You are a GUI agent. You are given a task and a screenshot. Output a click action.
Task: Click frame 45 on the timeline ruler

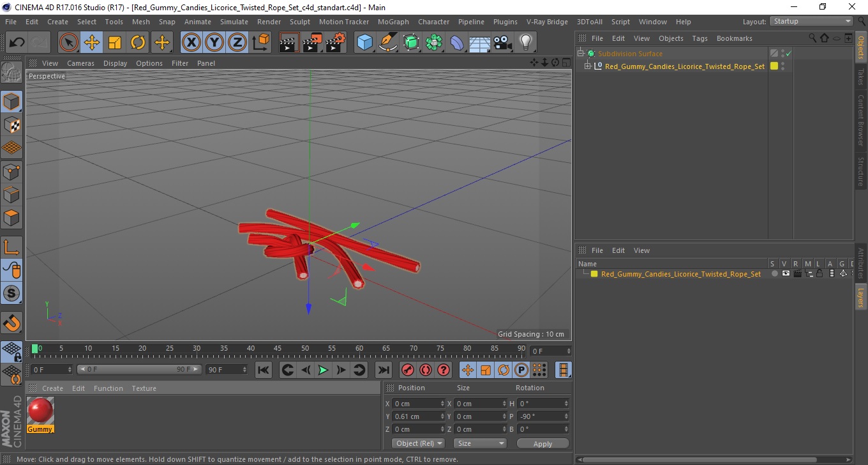[278, 349]
